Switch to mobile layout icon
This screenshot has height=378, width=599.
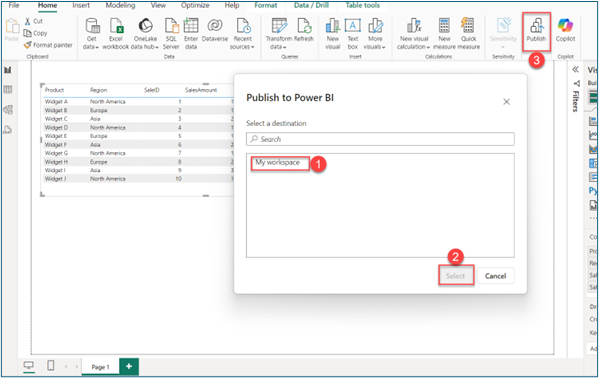click(50, 366)
